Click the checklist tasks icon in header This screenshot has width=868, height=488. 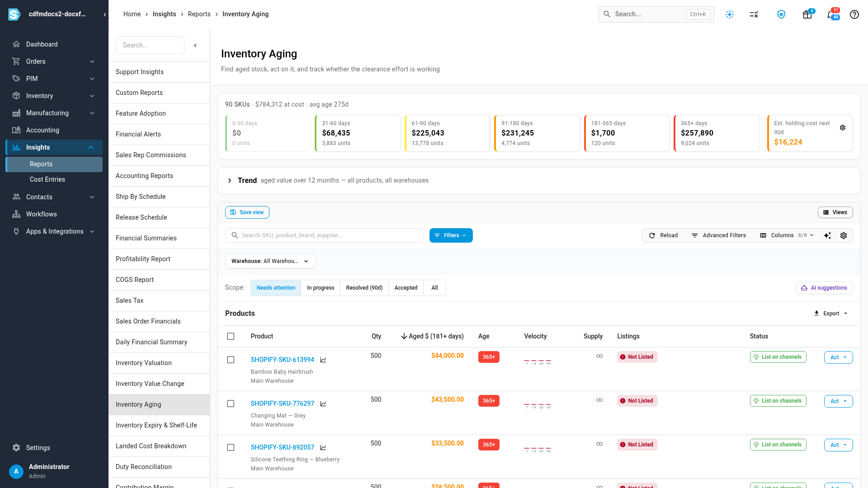(x=754, y=14)
